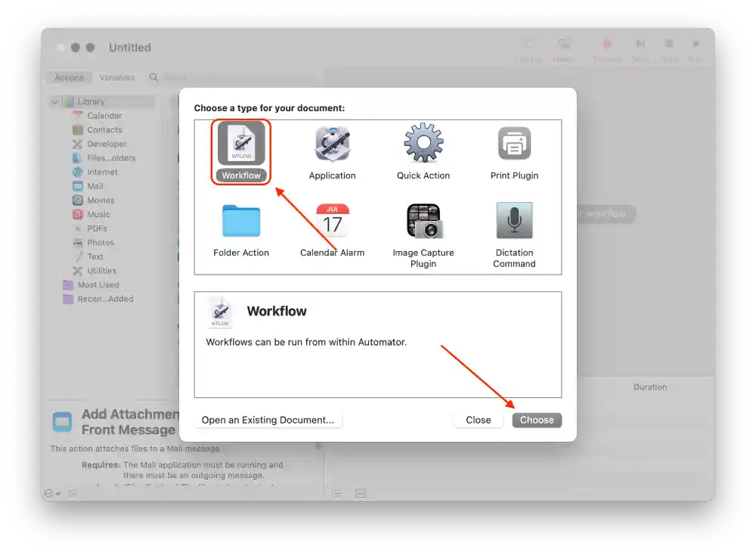Select Mail in the Library list
The width and height of the screenshot is (756, 556).
[94, 186]
